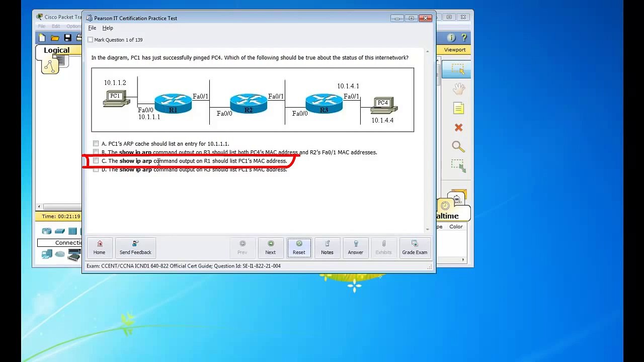Click the question pane scroll-down arrow
This screenshot has width=644, height=362.
coord(428,229)
